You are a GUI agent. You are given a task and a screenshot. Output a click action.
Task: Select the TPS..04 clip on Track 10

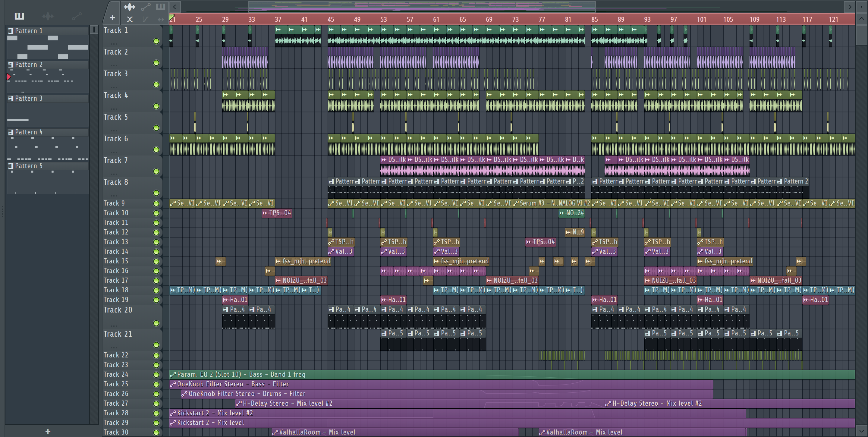coord(277,213)
